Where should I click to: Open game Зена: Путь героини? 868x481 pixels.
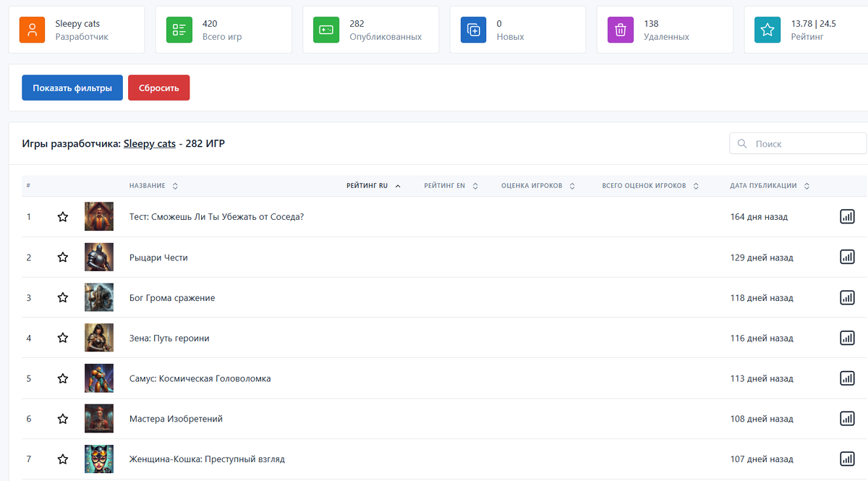[x=169, y=338]
